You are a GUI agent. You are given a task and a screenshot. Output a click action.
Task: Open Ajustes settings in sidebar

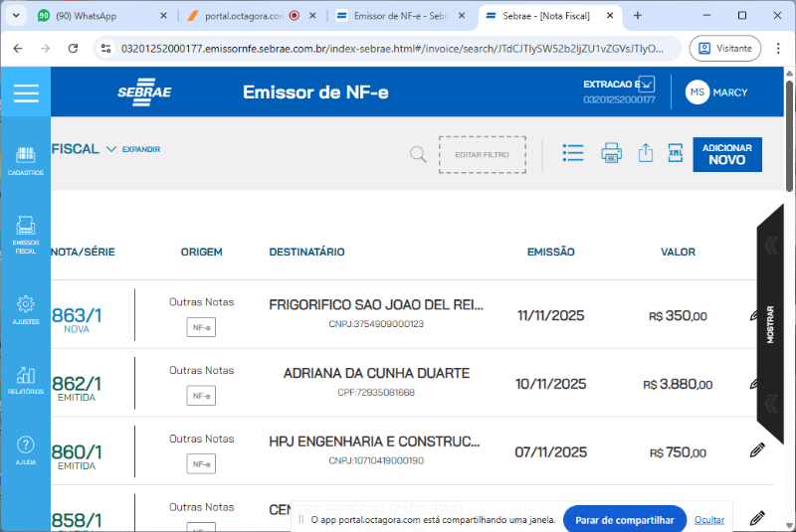[26, 308]
